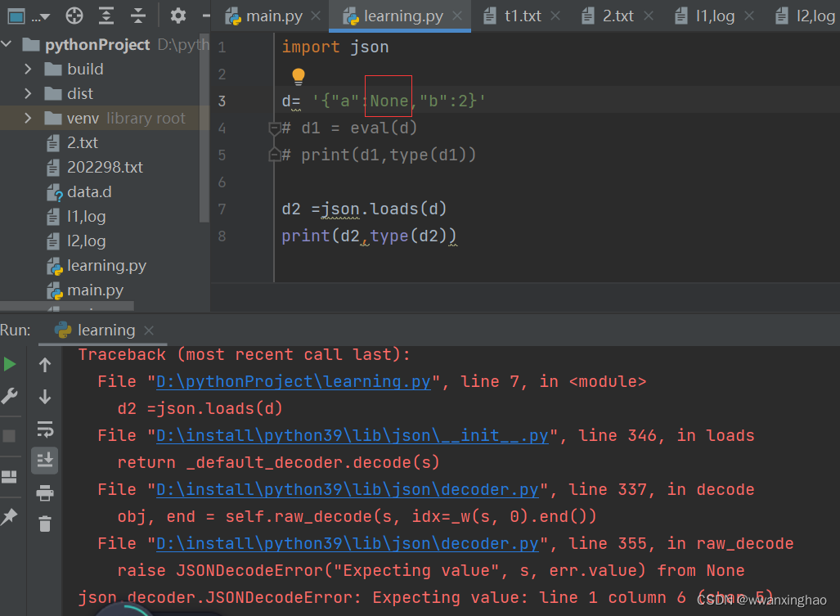
Task: Expand the build folder
Action: coord(28,69)
